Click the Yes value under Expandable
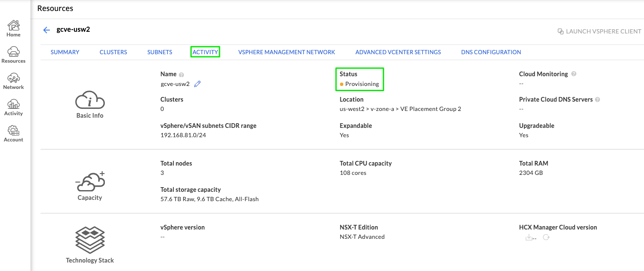The image size is (644, 271). coord(344,135)
